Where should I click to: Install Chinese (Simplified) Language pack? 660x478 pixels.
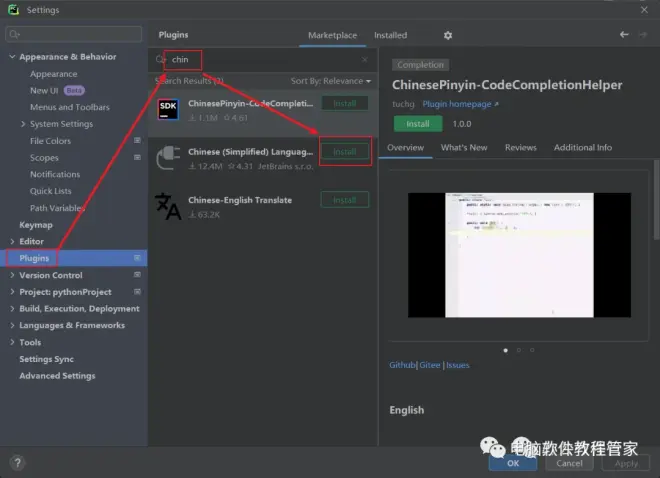[345, 151]
